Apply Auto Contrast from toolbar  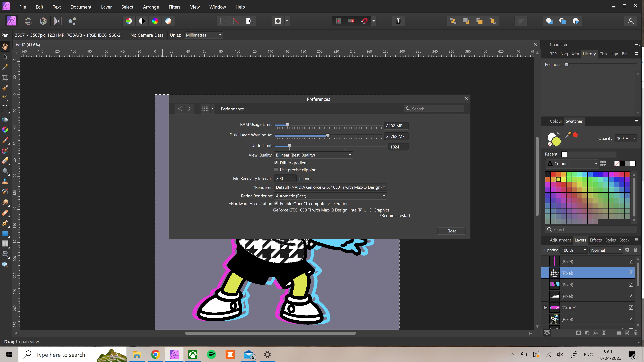(x=142, y=21)
